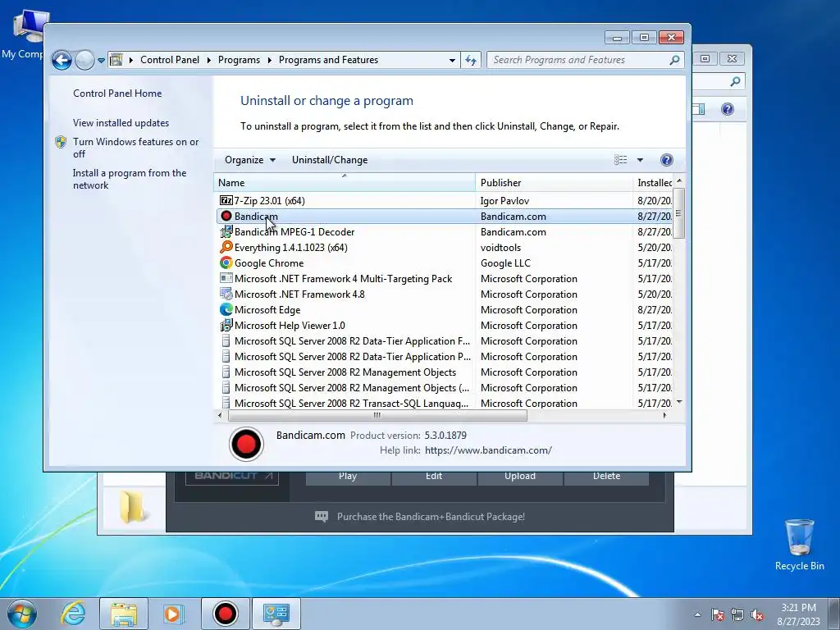Viewport: 840px width, 630px height.
Task: Click the search magnifier in Programs window
Action: click(674, 60)
